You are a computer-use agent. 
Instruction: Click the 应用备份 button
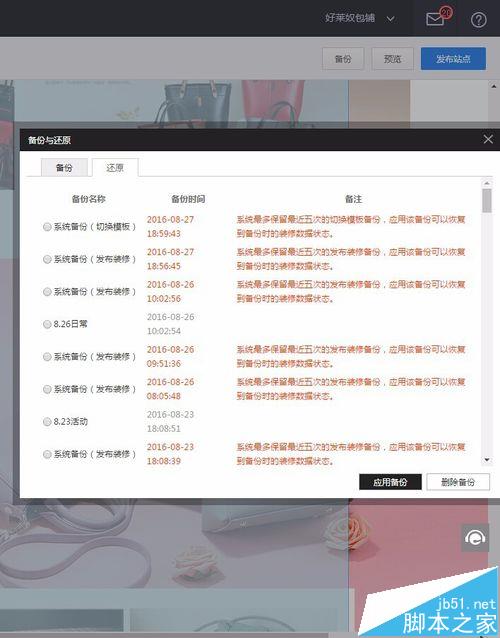coord(390,482)
